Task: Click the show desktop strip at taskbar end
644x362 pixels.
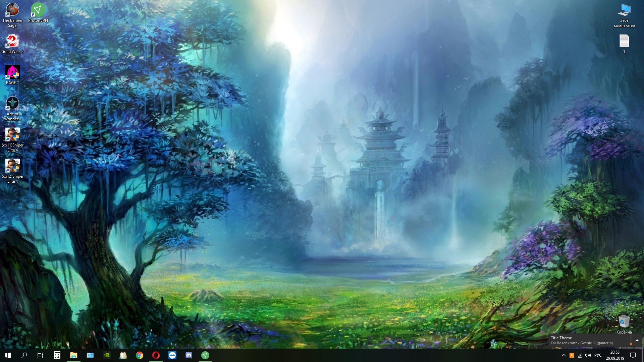Action: point(643,355)
